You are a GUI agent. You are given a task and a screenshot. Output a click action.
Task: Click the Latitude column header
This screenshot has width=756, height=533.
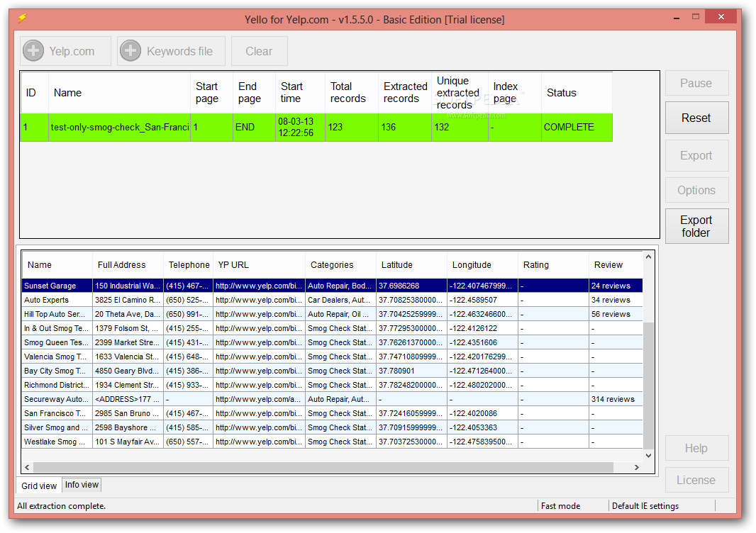(411, 264)
